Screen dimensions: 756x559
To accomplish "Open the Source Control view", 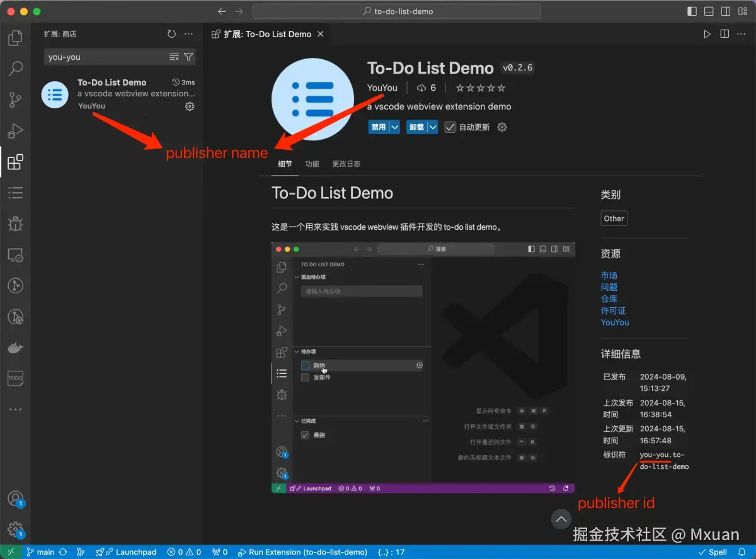I will (x=15, y=99).
